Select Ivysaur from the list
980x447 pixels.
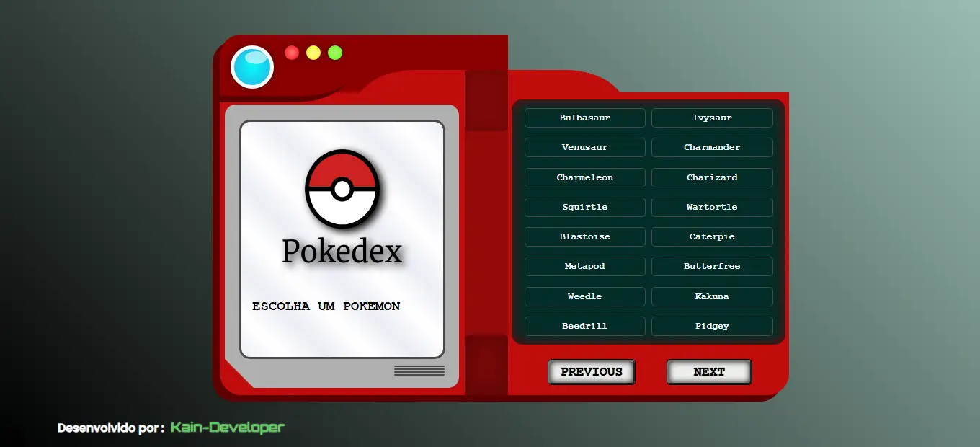pyautogui.click(x=712, y=118)
